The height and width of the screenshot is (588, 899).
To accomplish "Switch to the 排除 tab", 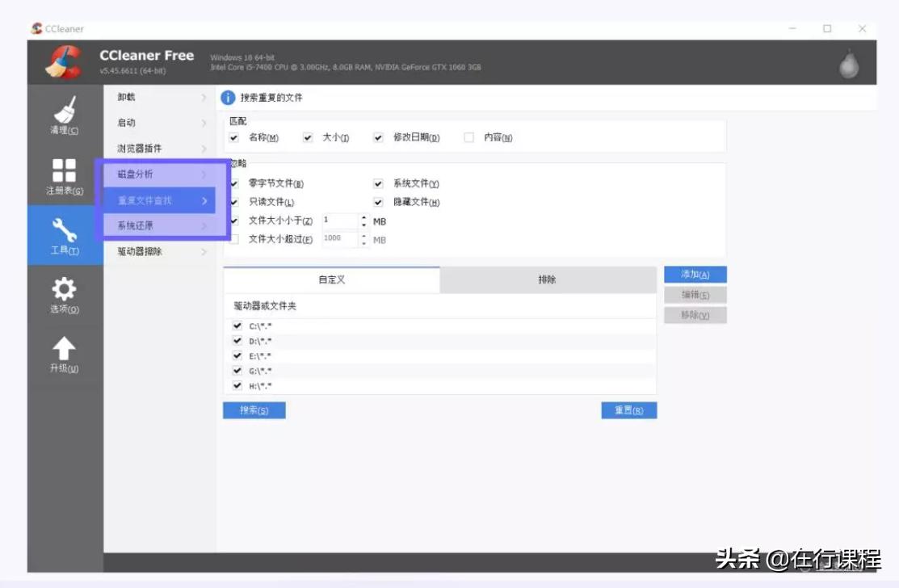I will tap(548, 279).
